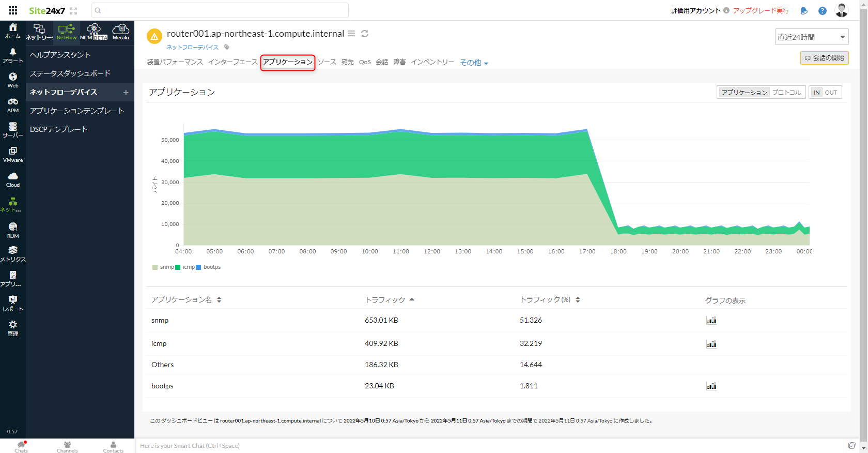The height and width of the screenshot is (453, 868).
Task: Sort by トラフィック(%) column
Action: pyautogui.click(x=550, y=300)
